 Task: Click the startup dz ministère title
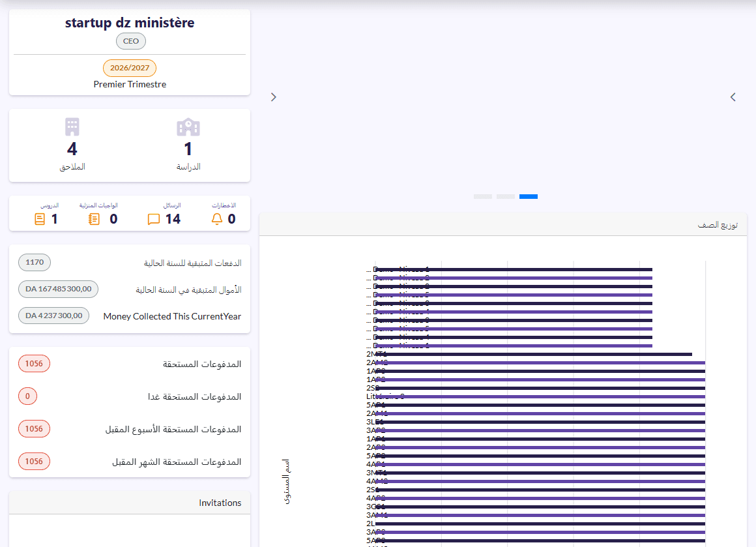click(x=130, y=23)
